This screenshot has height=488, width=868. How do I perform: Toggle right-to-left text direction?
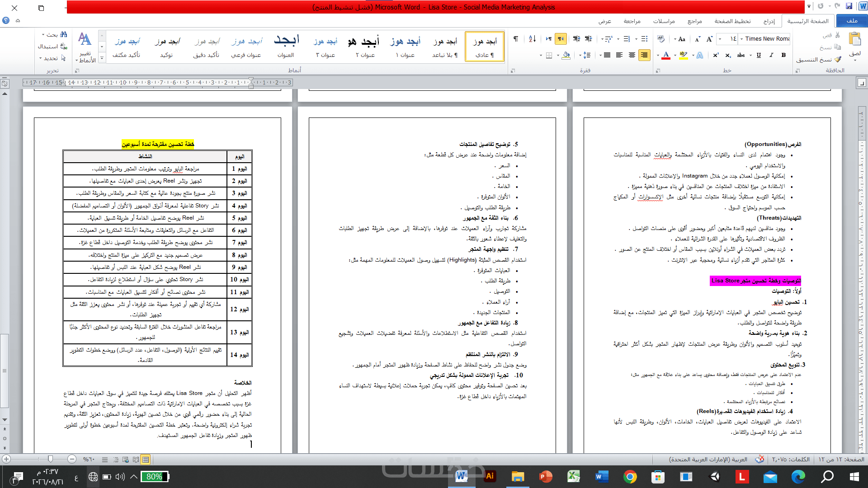point(561,39)
